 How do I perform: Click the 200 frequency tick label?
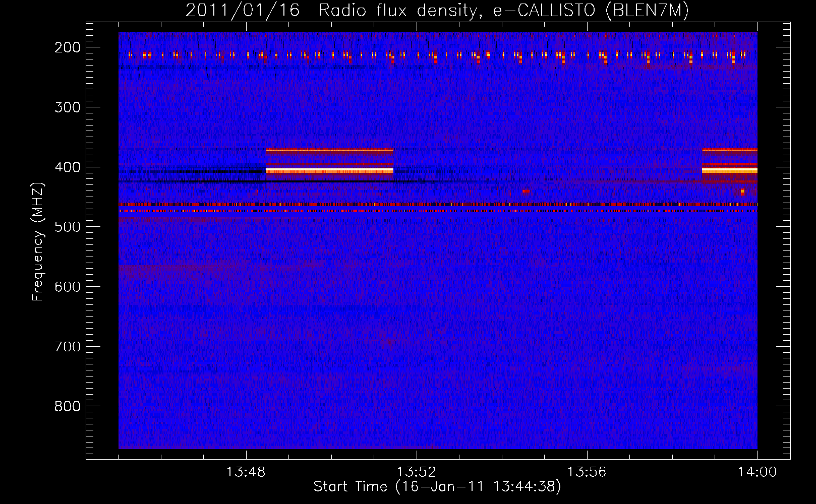(x=68, y=47)
